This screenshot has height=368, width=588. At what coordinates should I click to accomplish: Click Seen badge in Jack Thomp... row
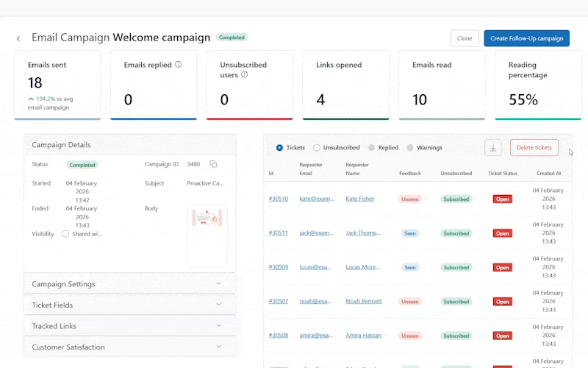(x=410, y=233)
